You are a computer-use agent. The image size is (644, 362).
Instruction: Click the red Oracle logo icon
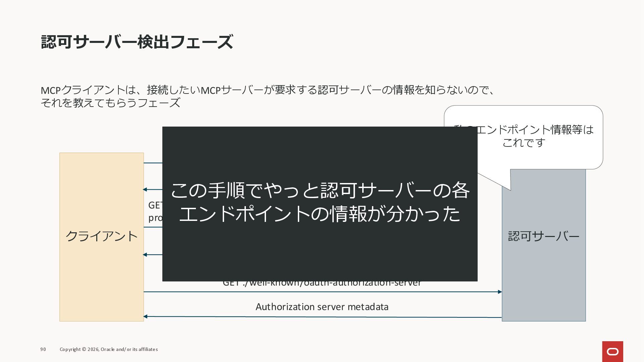click(x=612, y=351)
